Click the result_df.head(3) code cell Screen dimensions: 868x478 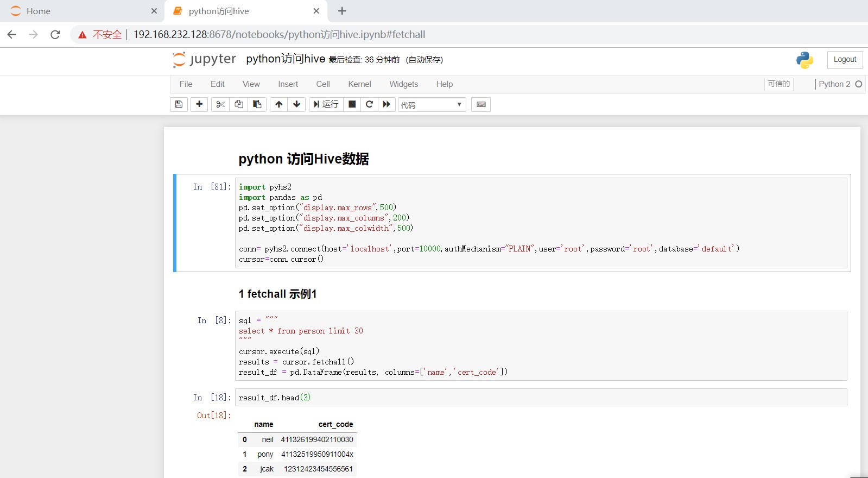541,398
